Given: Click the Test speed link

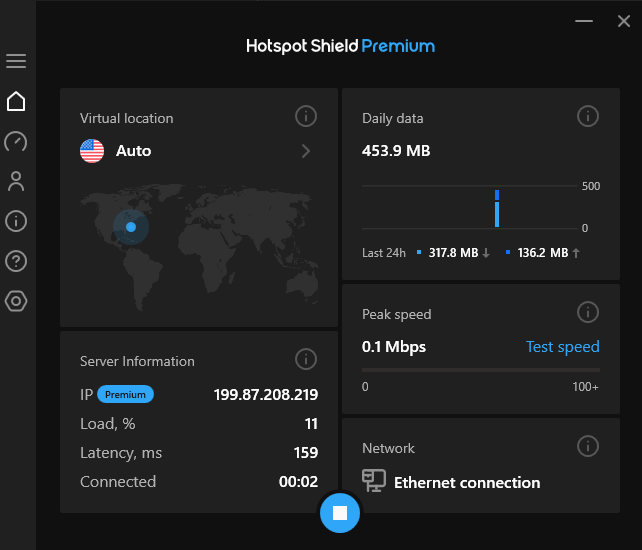Looking at the screenshot, I should pyautogui.click(x=563, y=347).
